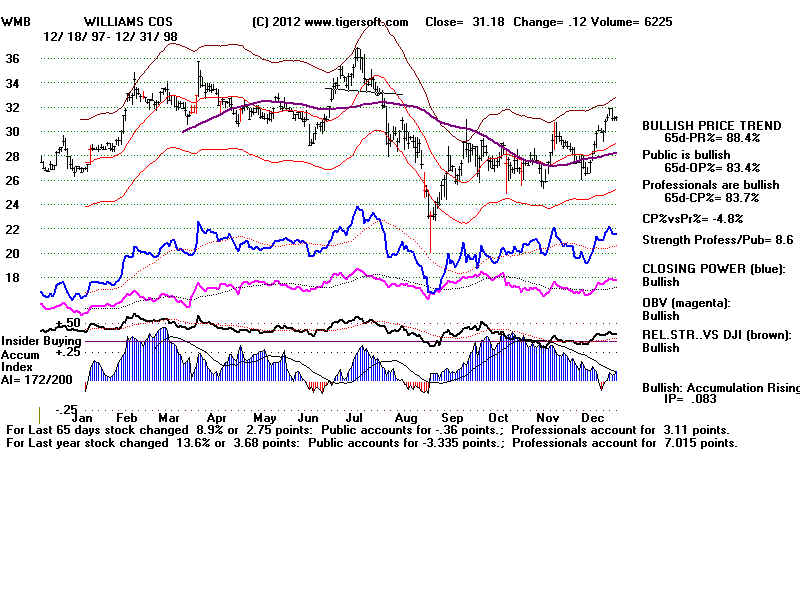Screen dimensions: 800x600
Task: Click the Close= 31.18 value
Action: [x=460, y=22]
